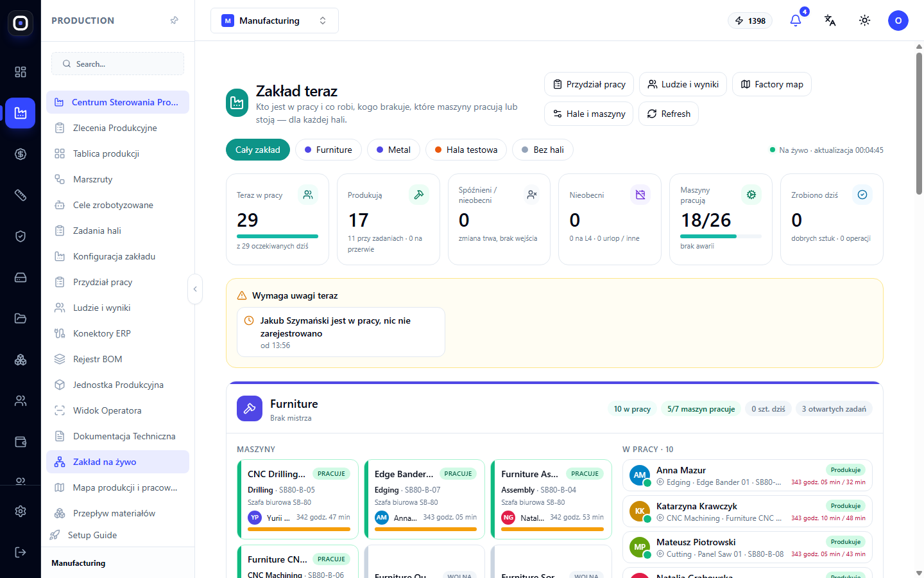Viewport: 924px width, 578px height.
Task: Select Zakład na żywo menu item
Action: click(117, 462)
